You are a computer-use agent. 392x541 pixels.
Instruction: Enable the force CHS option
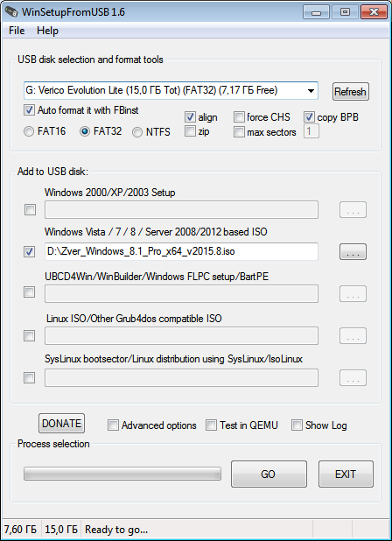(239, 117)
